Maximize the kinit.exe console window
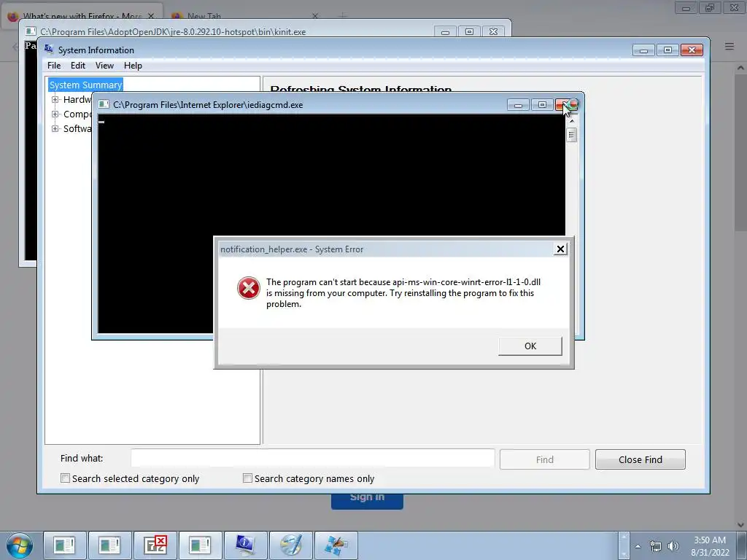747x560 pixels. click(x=469, y=32)
